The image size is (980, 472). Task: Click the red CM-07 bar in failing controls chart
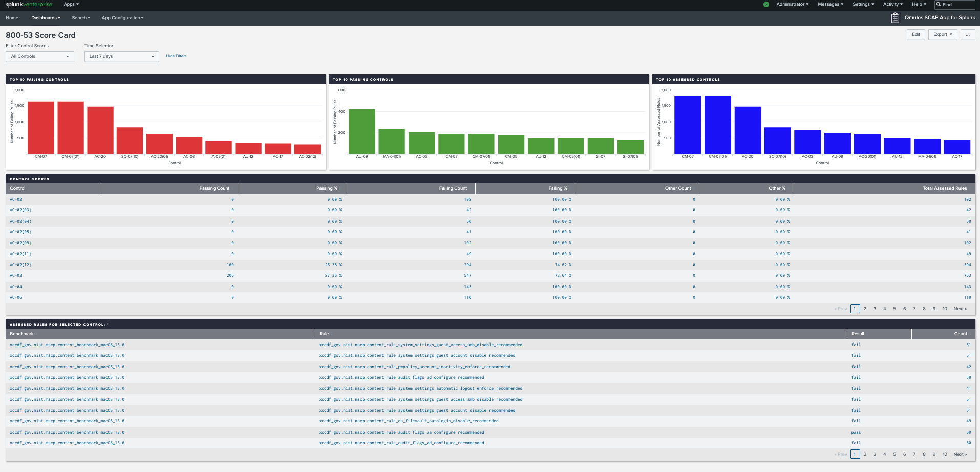(41, 127)
